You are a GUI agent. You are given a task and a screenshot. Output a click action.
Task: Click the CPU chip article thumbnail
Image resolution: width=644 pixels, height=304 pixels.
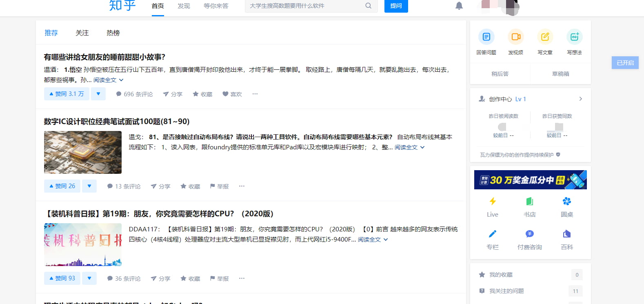pos(83,152)
